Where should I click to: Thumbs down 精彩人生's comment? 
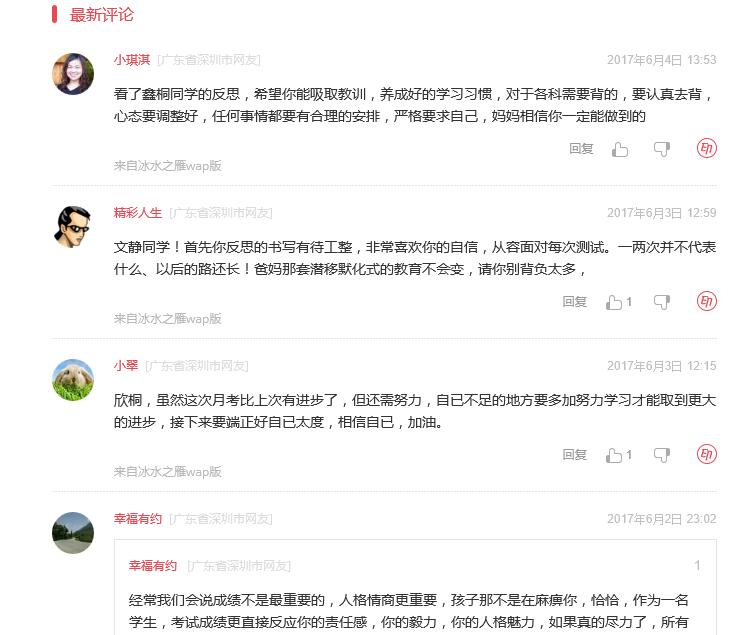click(662, 302)
